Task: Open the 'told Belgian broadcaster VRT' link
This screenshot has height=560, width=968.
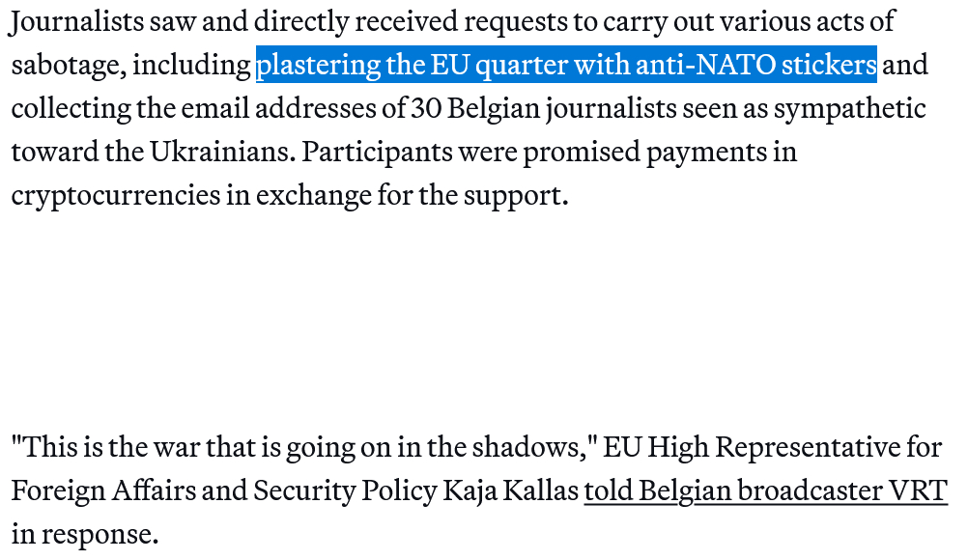Action: (x=765, y=490)
